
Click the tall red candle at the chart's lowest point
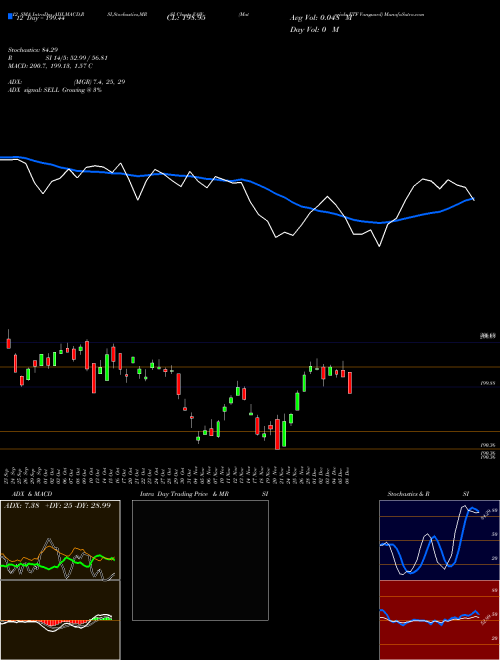coord(277,433)
